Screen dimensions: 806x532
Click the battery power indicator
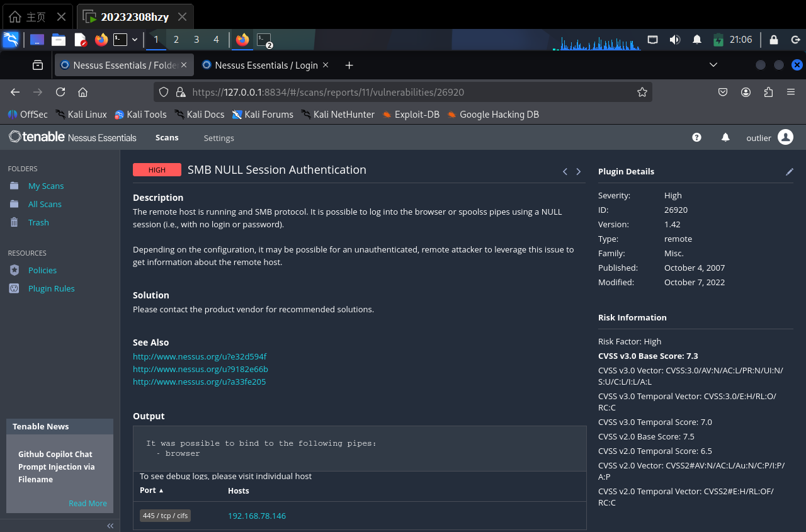point(718,40)
